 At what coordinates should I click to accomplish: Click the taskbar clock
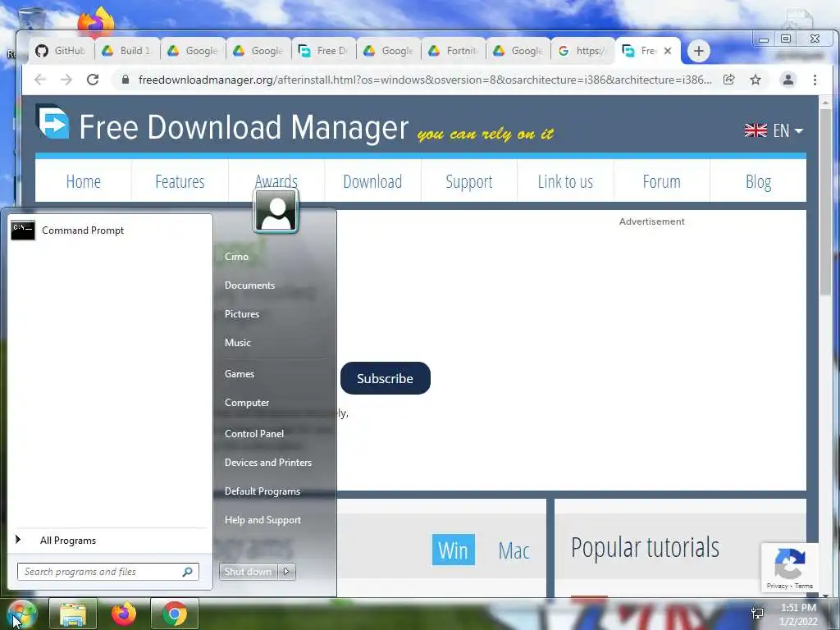pyautogui.click(x=798, y=614)
